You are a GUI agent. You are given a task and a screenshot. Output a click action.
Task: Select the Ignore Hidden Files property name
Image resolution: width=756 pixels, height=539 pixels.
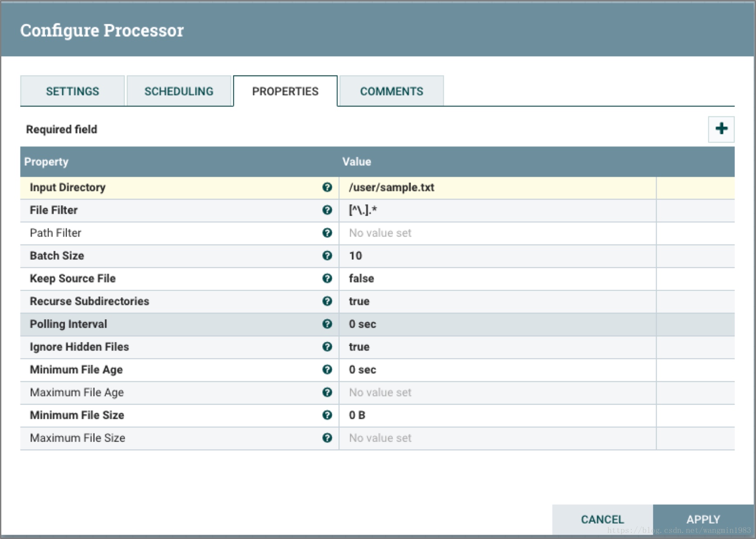79,347
